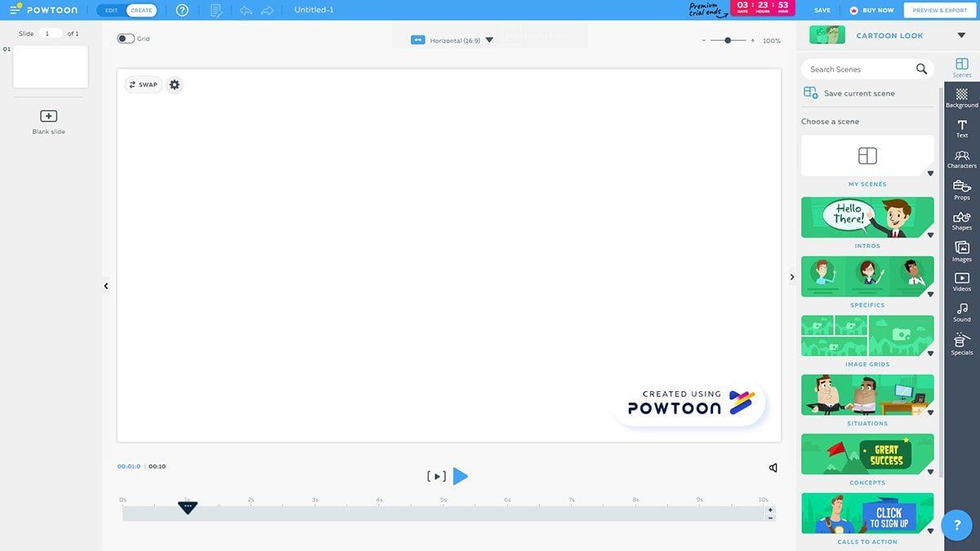The image size is (980, 551).
Task: Click the Preview & Export button
Action: 939,11
